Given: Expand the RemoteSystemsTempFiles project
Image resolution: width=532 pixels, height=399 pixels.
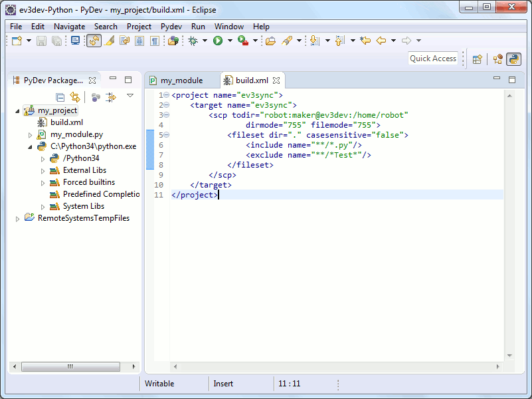Looking at the screenshot, I should pos(17,219).
